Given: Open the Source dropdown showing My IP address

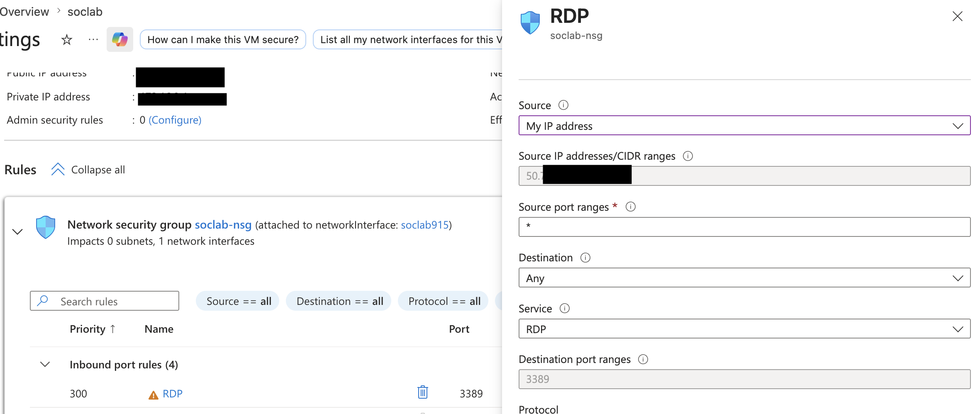Looking at the screenshot, I should (x=744, y=125).
